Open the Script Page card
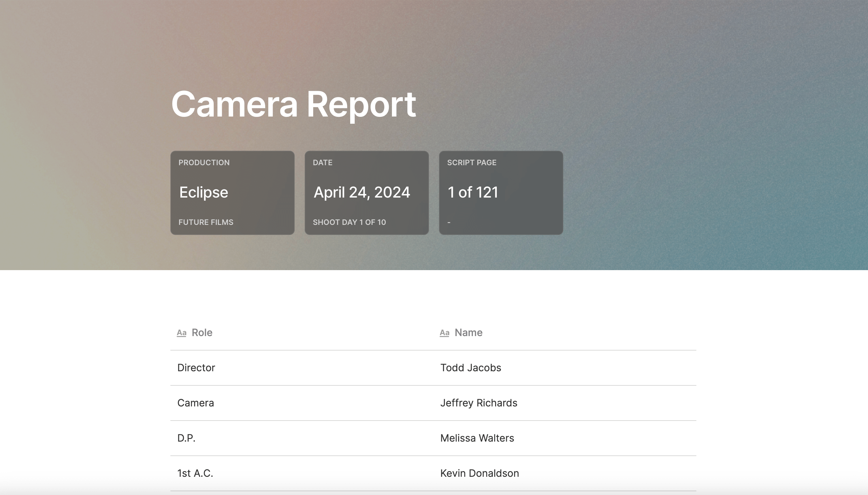868x495 pixels. click(x=501, y=193)
